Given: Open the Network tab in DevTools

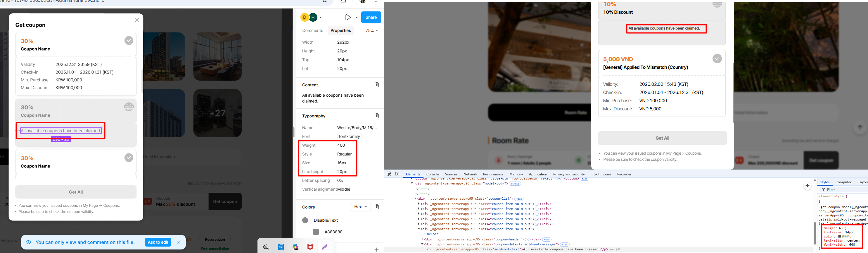Looking at the screenshot, I should point(470,174).
